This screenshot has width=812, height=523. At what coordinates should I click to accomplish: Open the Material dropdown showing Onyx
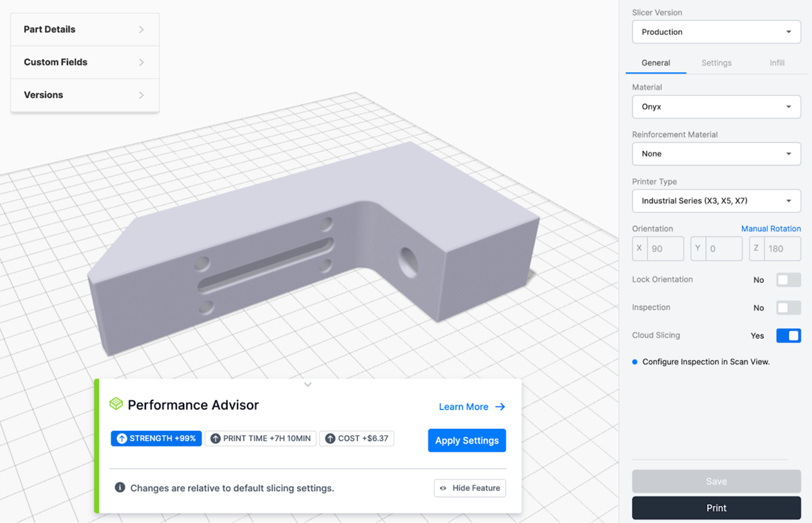click(716, 107)
